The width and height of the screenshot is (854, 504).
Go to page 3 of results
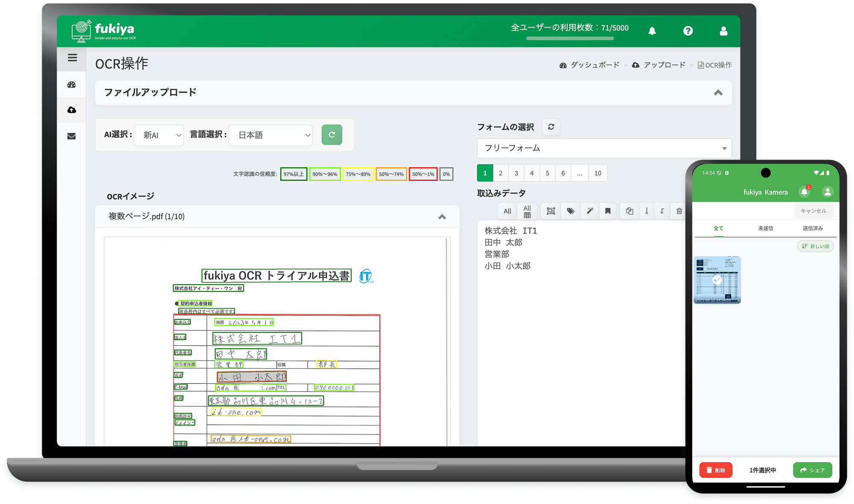click(x=516, y=173)
